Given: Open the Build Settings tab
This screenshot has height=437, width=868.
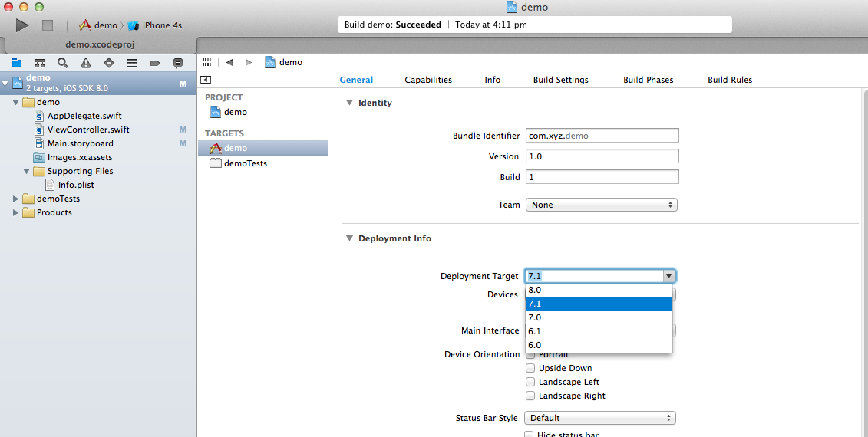Looking at the screenshot, I should pos(561,80).
